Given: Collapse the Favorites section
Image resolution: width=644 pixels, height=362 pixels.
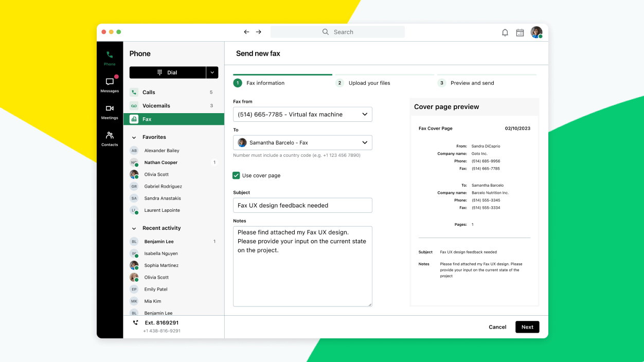Looking at the screenshot, I should pos(134,137).
